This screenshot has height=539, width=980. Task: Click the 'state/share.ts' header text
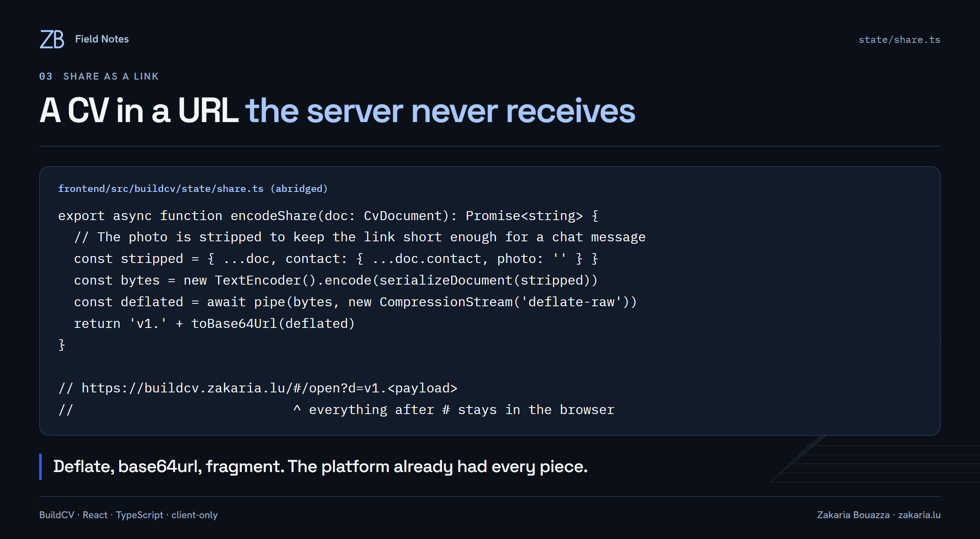899,40
